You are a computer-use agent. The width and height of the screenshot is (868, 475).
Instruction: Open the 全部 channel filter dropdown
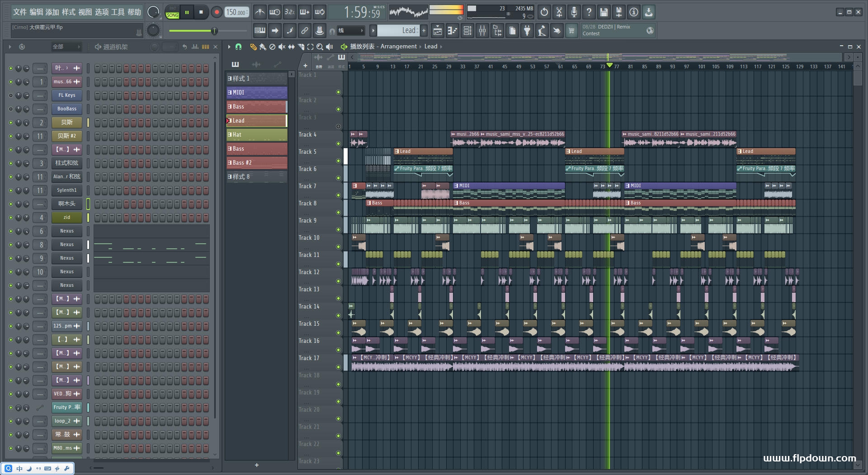[x=66, y=47]
